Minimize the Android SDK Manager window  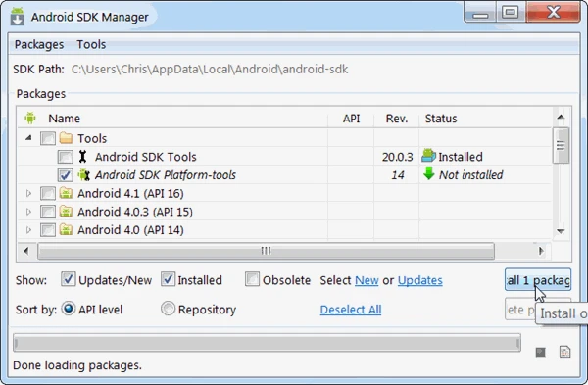pos(480,13)
